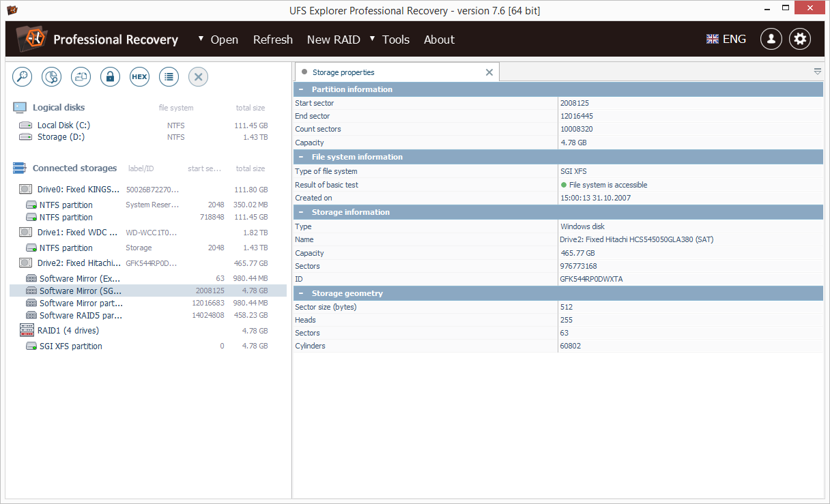Collapse the Partition information section

click(x=300, y=89)
